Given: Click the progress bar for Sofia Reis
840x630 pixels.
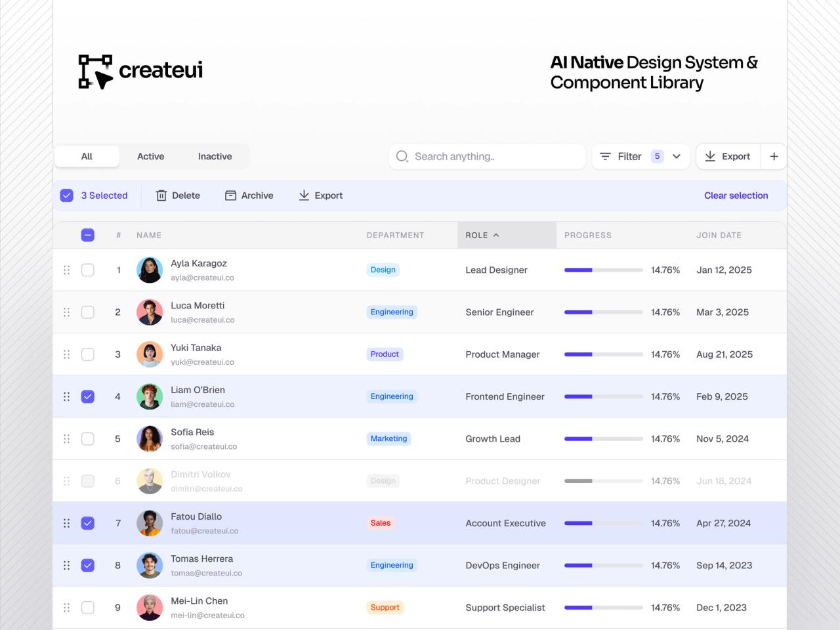Looking at the screenshot, I should click(604, 439).
